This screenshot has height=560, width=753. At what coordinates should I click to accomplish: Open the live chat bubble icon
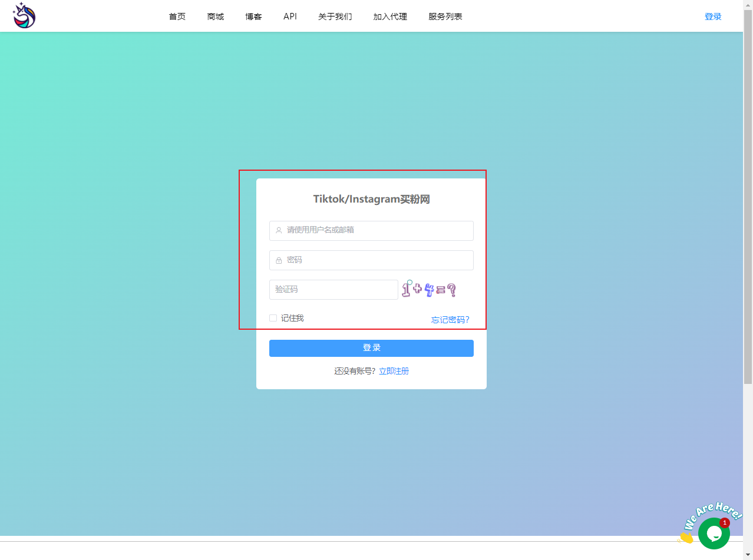[714, 534]
